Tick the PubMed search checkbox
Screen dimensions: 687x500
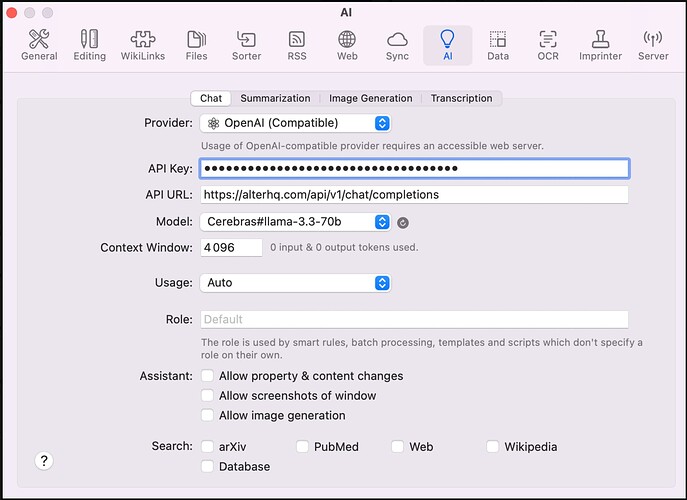(302, 447)
